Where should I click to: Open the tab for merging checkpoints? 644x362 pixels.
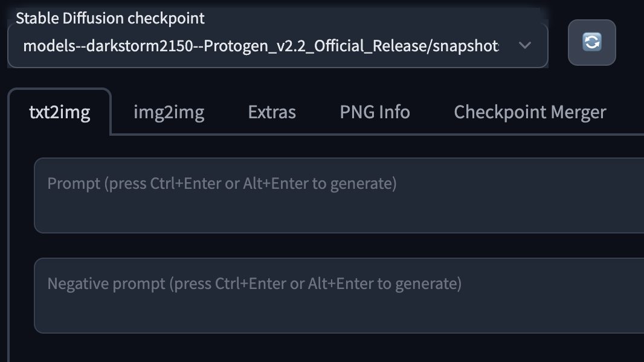coord(530,112)
